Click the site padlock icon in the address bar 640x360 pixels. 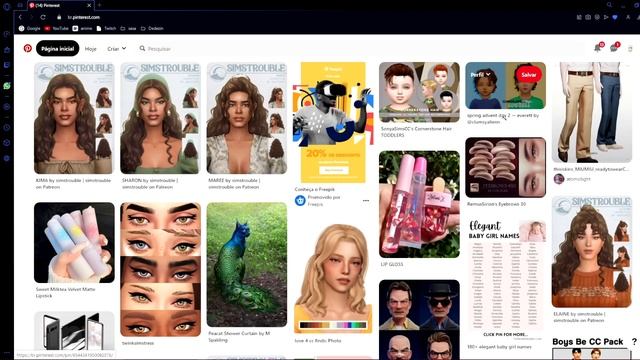59,17
